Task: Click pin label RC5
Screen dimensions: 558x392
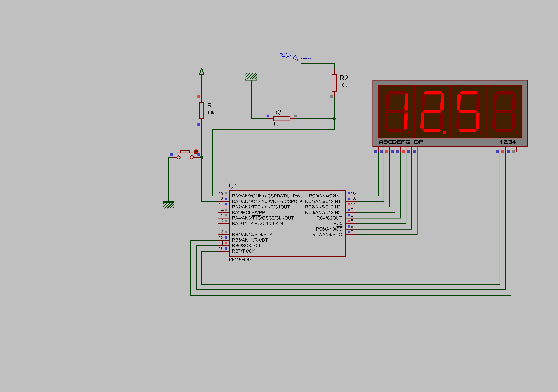Action: click(x=338, y=224)
